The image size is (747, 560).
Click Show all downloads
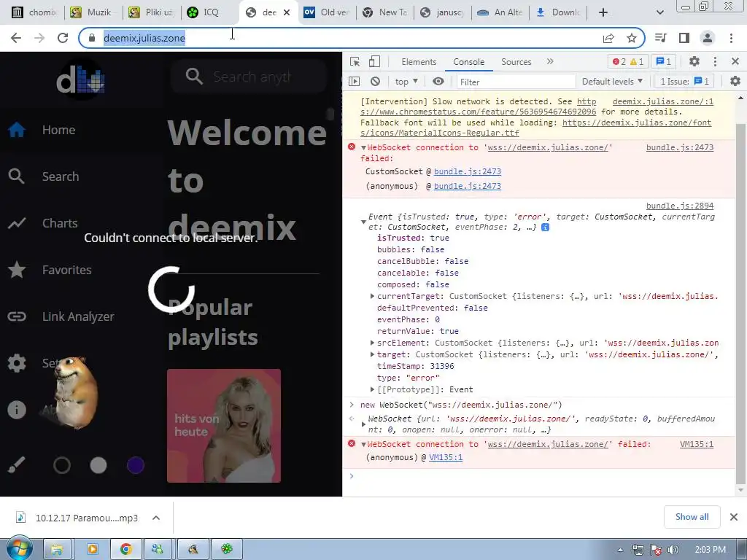tap(692, 517)
